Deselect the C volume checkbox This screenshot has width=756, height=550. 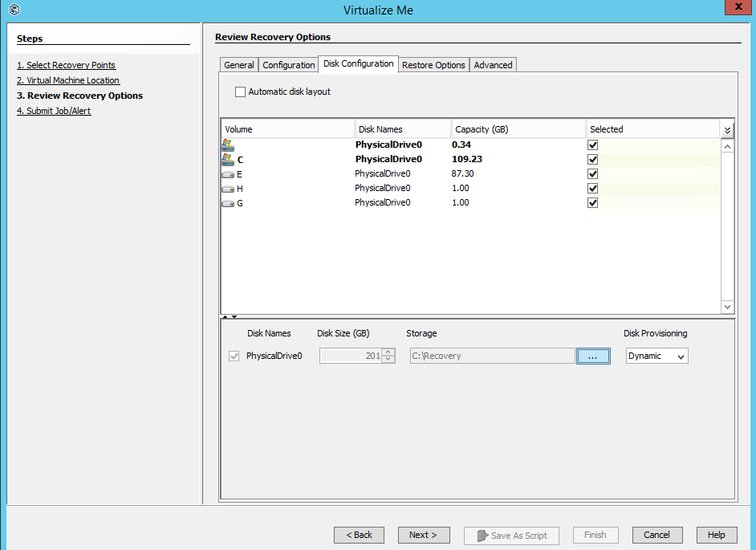click(x=592, y=159)
